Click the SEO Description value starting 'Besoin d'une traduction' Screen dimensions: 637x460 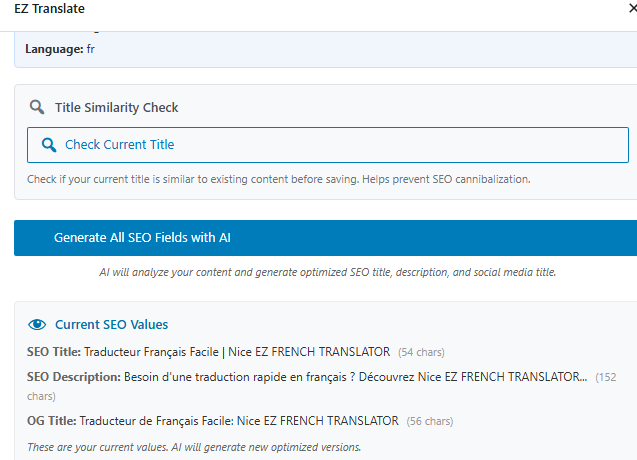[355, 377]
